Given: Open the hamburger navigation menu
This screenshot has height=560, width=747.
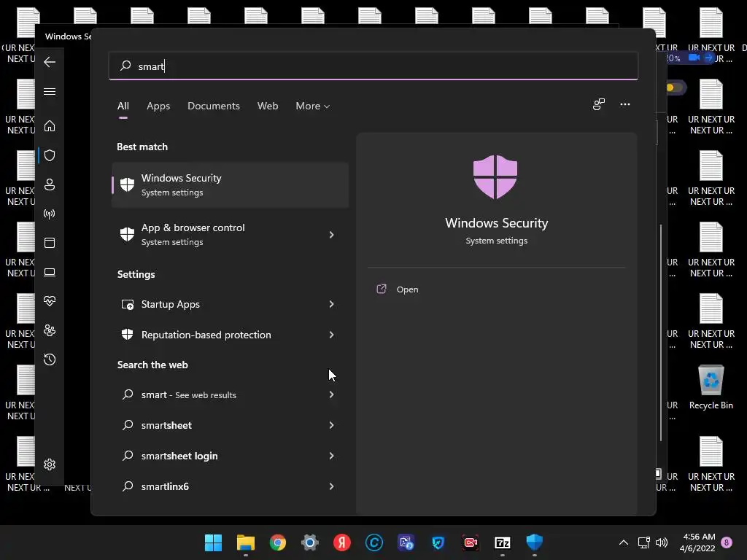Looking at the screenshot, I should click(x=50, y=91).
